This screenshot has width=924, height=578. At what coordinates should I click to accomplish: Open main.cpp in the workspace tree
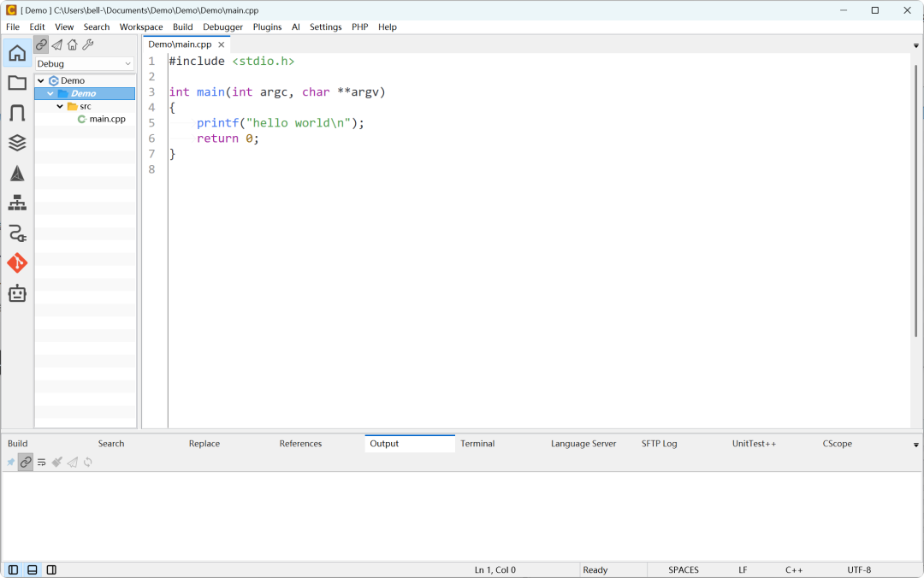(x=107, y=119)
